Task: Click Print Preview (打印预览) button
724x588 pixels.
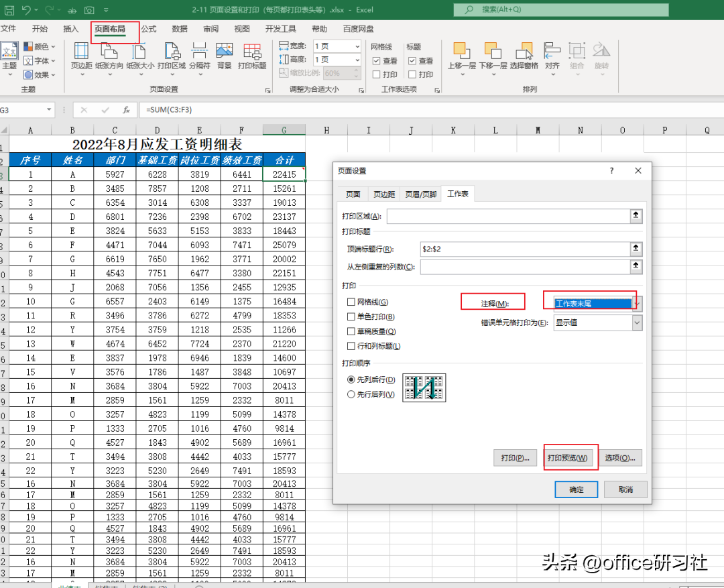Action: point(568,458)
